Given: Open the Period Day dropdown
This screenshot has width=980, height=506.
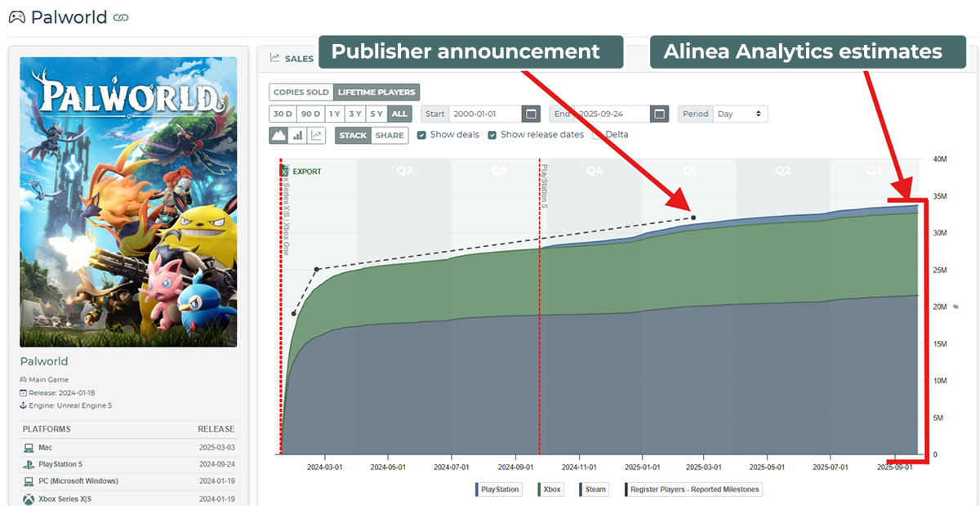Looking at the screenshot, I should pyautogui.click(x=740, y=114).
